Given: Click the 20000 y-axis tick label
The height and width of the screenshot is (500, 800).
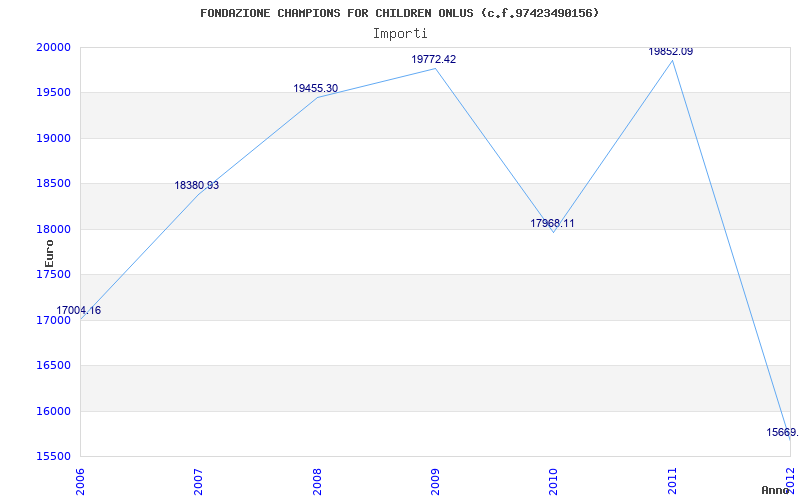Looking at the screenshot, I should pyautogui.click(x=53, y=47).
